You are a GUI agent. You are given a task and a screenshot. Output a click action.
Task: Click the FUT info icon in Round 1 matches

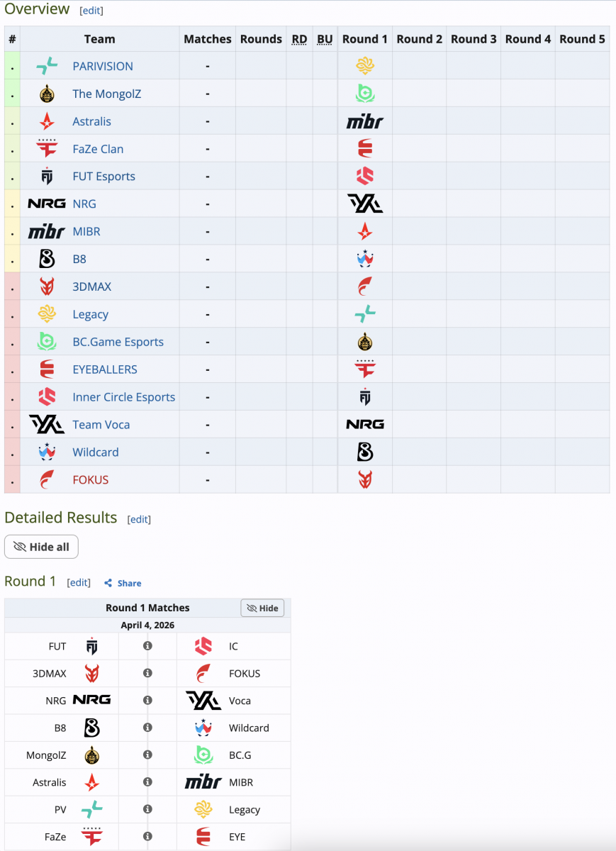coord(147,646)
